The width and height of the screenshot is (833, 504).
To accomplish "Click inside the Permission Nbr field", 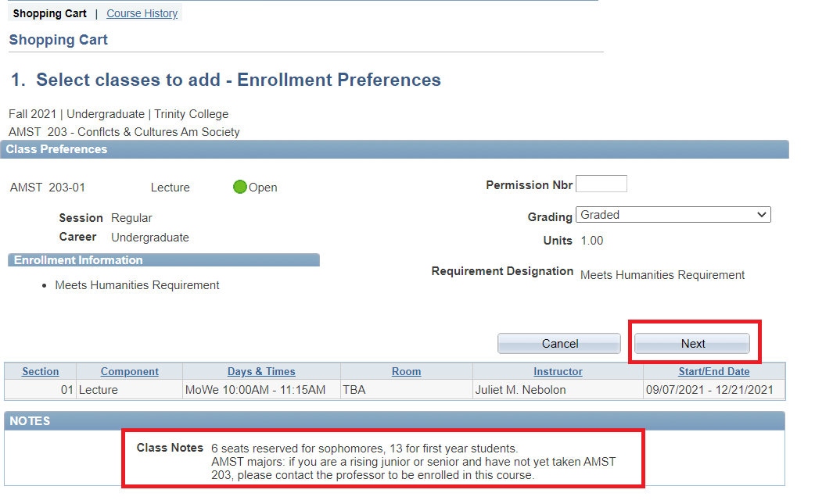I will coord(601,183).
